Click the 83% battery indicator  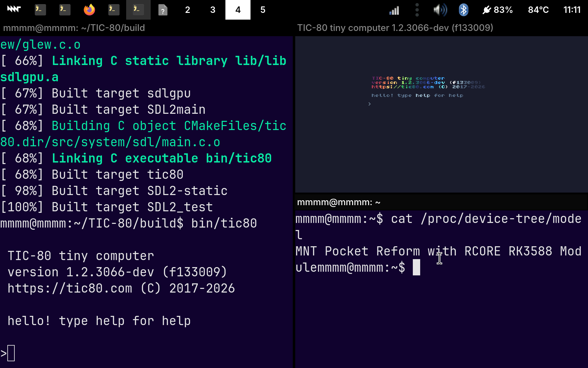click(x=497, y=10)
